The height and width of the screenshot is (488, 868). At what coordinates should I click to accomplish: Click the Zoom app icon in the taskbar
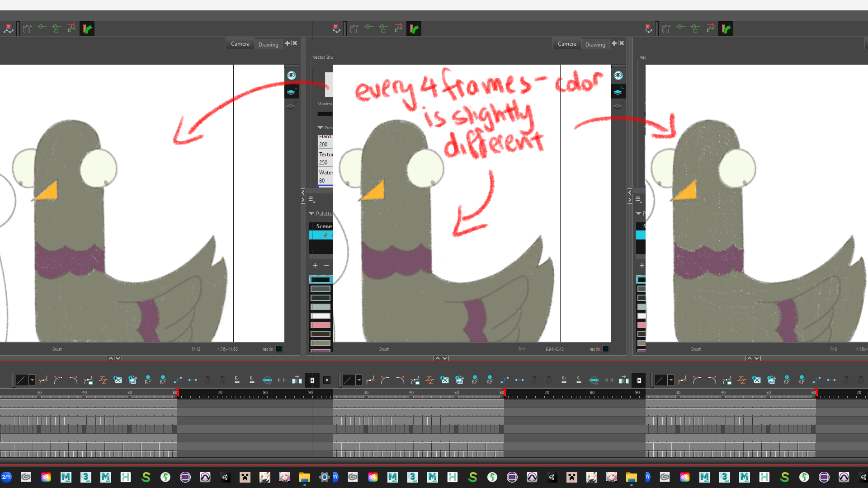6,477
